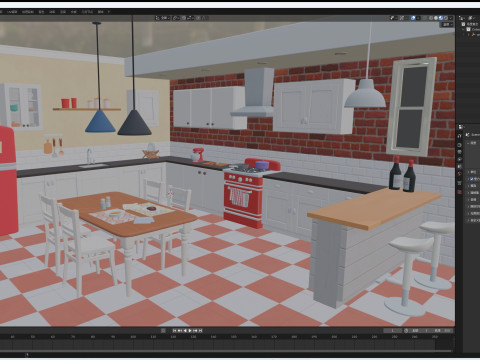The width and height of the screenshot is (480, 360).
Task: Select the red refrigerator in the viewport
Action: tap(8, 180)
